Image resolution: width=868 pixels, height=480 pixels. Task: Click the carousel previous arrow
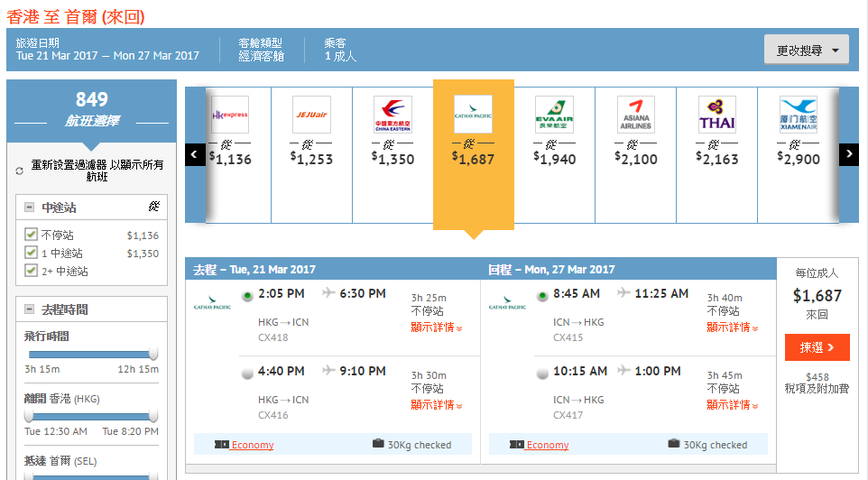pyautogui.click(x=195, y=154)
